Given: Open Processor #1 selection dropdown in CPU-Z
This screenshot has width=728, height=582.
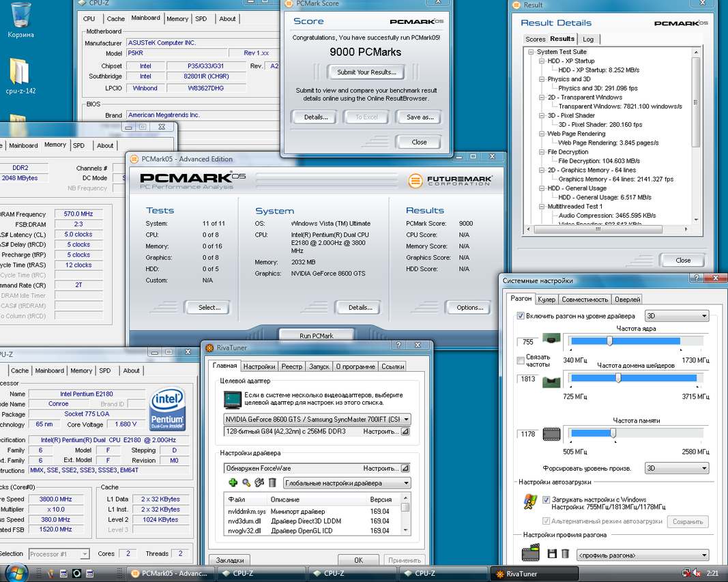Looking at the screenshot, I should [x=59, y=554].
